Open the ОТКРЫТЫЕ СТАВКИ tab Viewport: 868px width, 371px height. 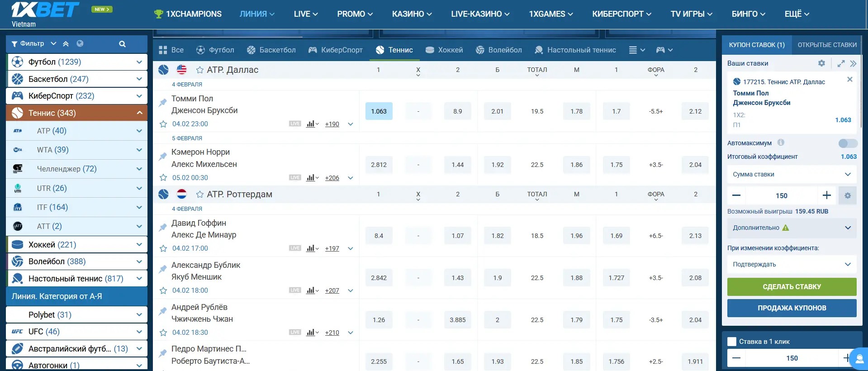point(827,45)
